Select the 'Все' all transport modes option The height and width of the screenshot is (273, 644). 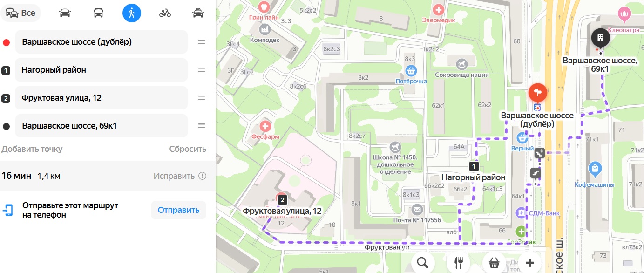20,13
